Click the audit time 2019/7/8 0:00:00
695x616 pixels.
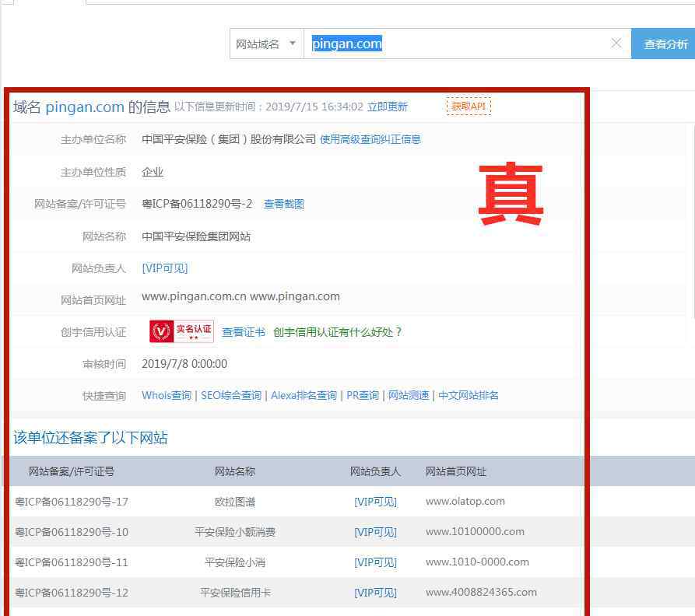[184, 364]
